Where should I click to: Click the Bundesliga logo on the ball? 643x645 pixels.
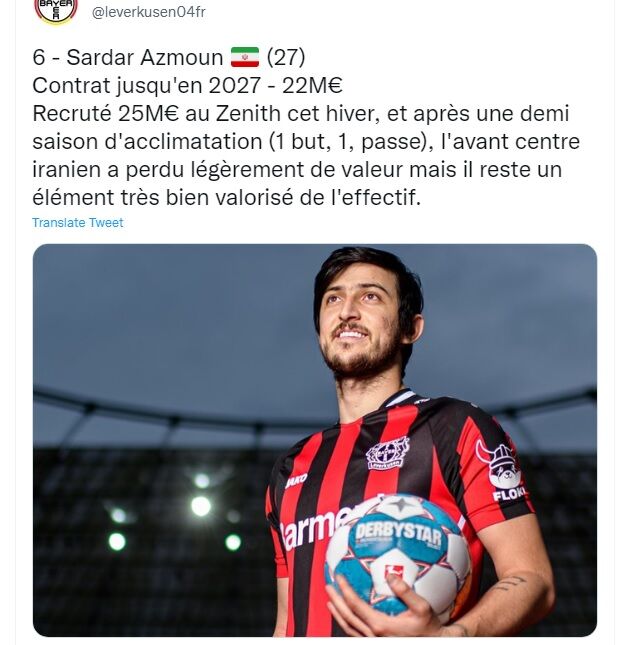392,572
